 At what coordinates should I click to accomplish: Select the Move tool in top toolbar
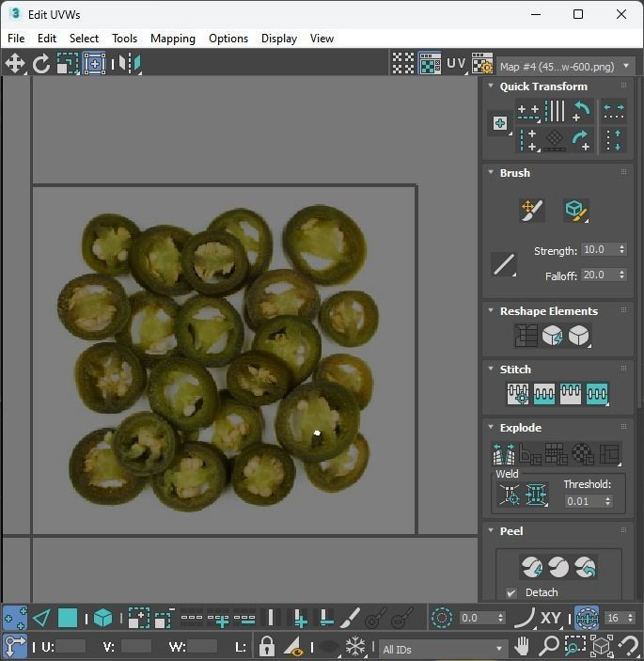pos(15,64)
